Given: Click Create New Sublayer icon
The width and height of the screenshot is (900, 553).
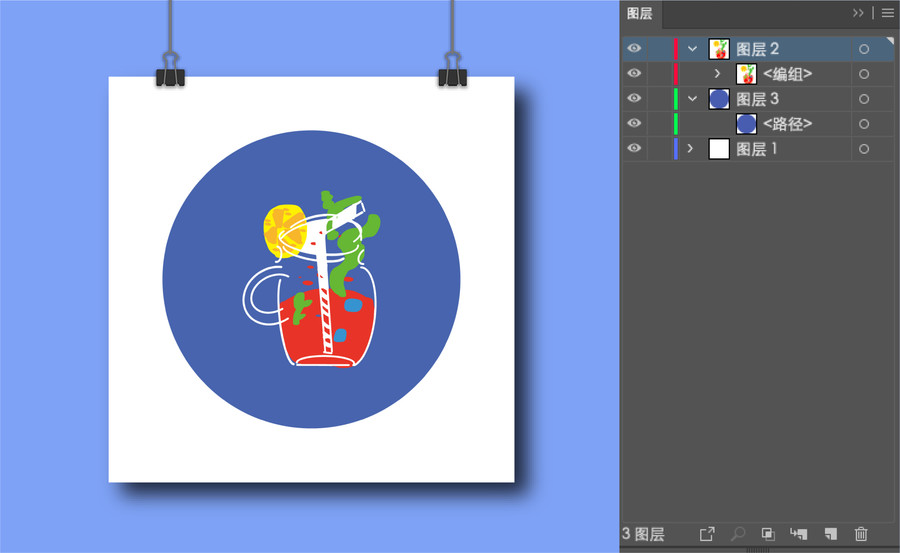Looking at the screenshot, I should click(x=798, y=534).
